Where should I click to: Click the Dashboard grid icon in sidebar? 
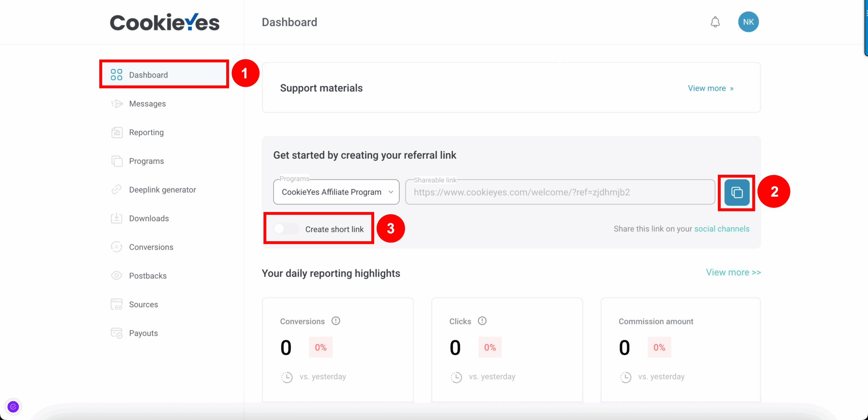[x=116, y=75]
